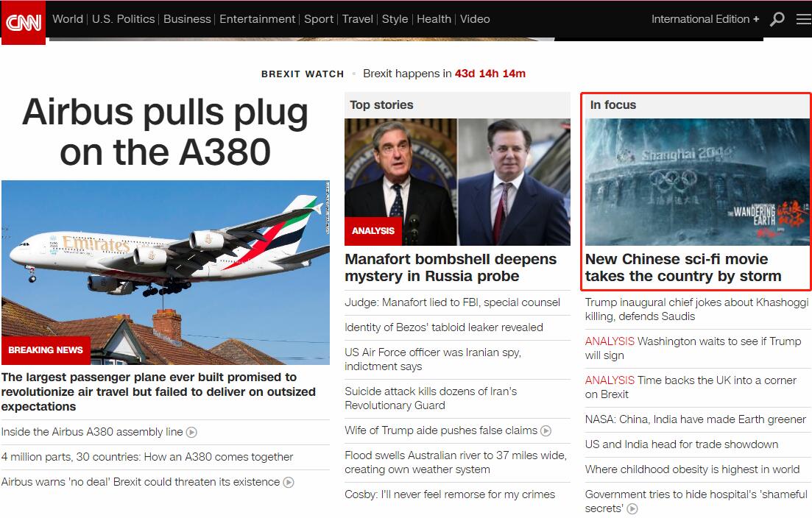Open the search magnifier icon

pyautogui.click(x=777, y=19)
